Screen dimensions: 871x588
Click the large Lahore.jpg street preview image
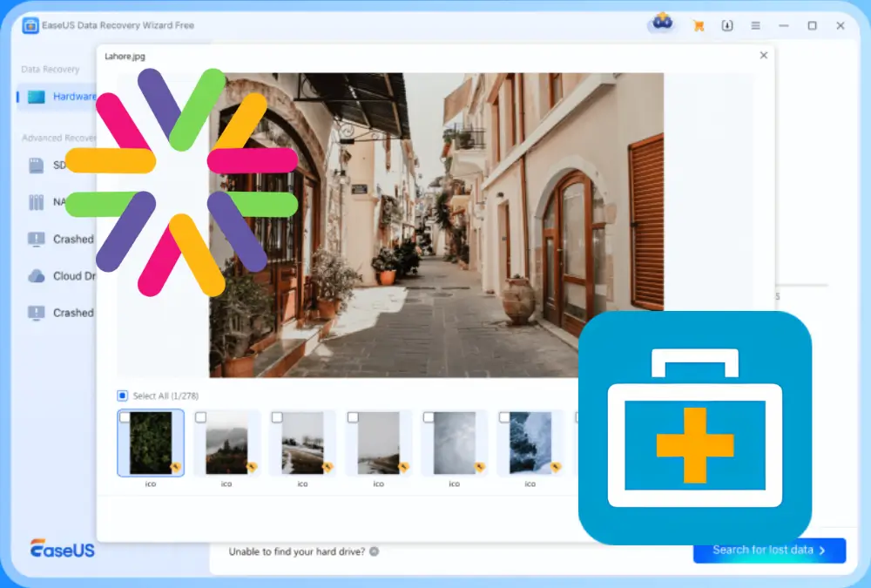click(x=436, y=225)
